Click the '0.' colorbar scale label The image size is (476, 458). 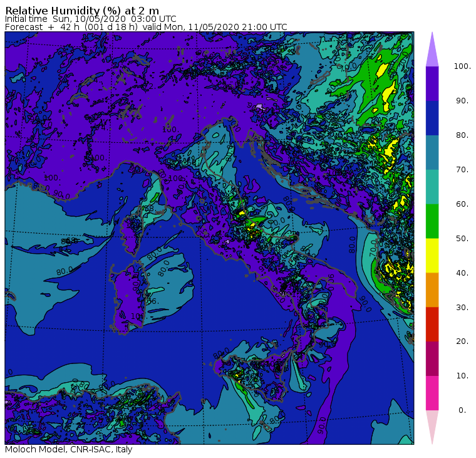[462, 410]
